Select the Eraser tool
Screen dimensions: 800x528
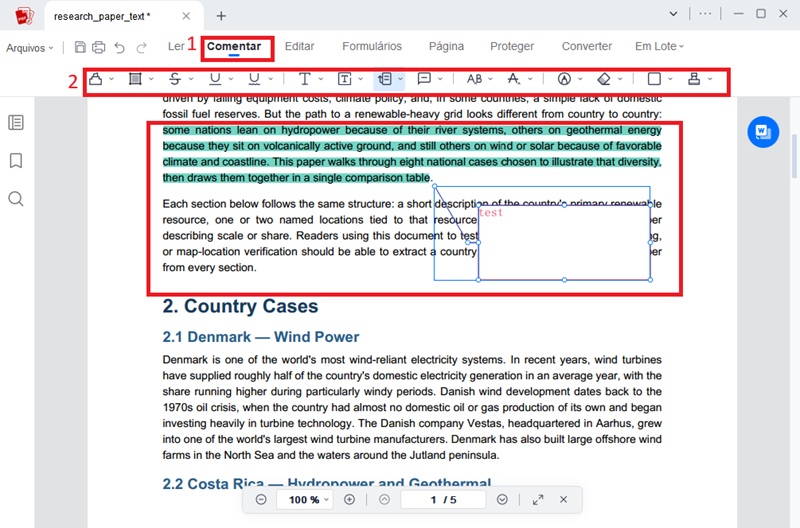click(604, 79)
